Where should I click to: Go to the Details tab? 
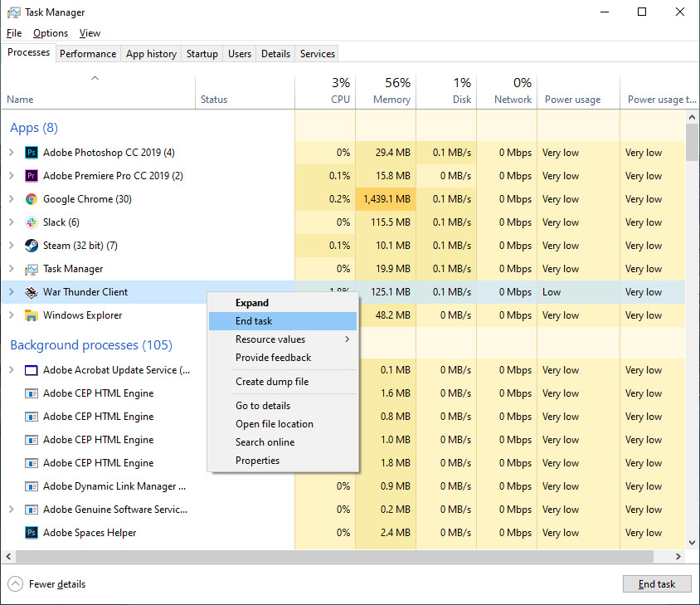pyautogui.click(x=276, y=54)
